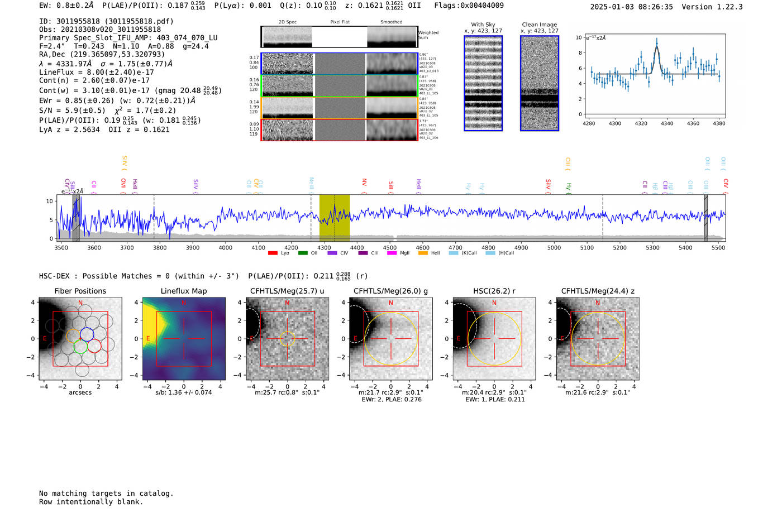Click the ID: 3011955818 (3011955818.pdf) line
Viewport: 782px width, 532px height.
point(106,21)
